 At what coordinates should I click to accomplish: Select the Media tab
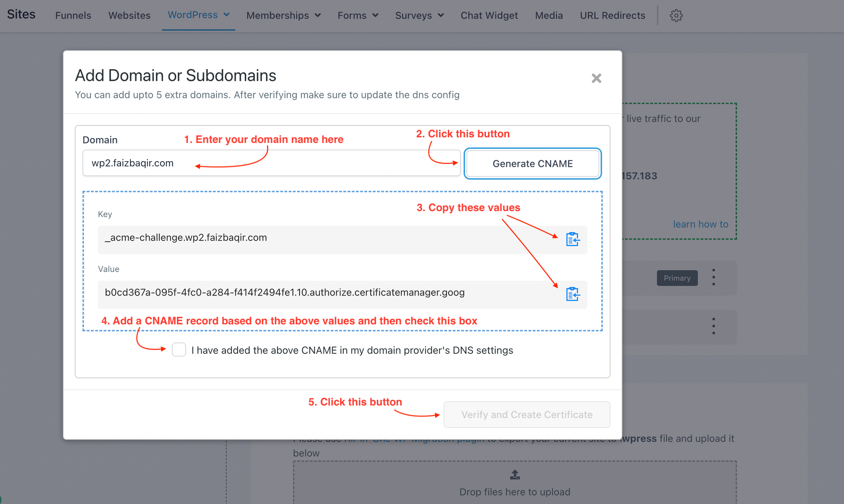pos(549,16)
